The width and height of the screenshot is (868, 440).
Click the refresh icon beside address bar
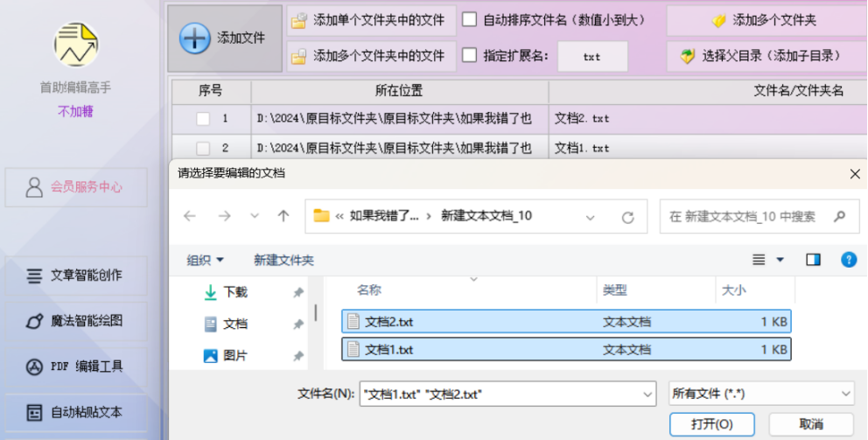[627, 217]
